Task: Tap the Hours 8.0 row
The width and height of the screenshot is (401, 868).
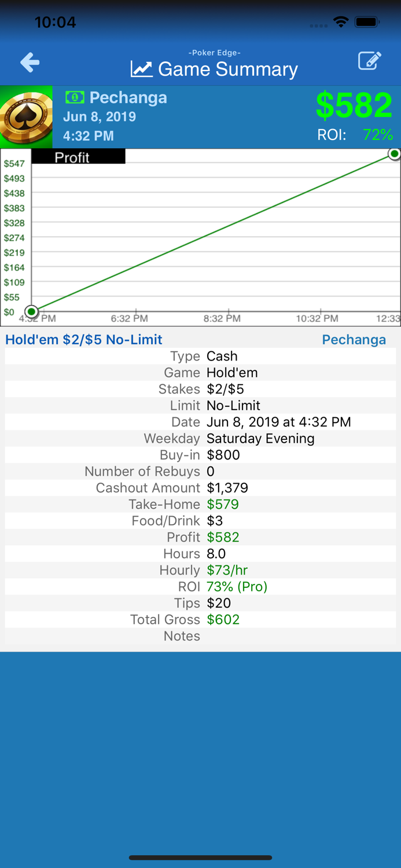Action: [x=200, y=554]
